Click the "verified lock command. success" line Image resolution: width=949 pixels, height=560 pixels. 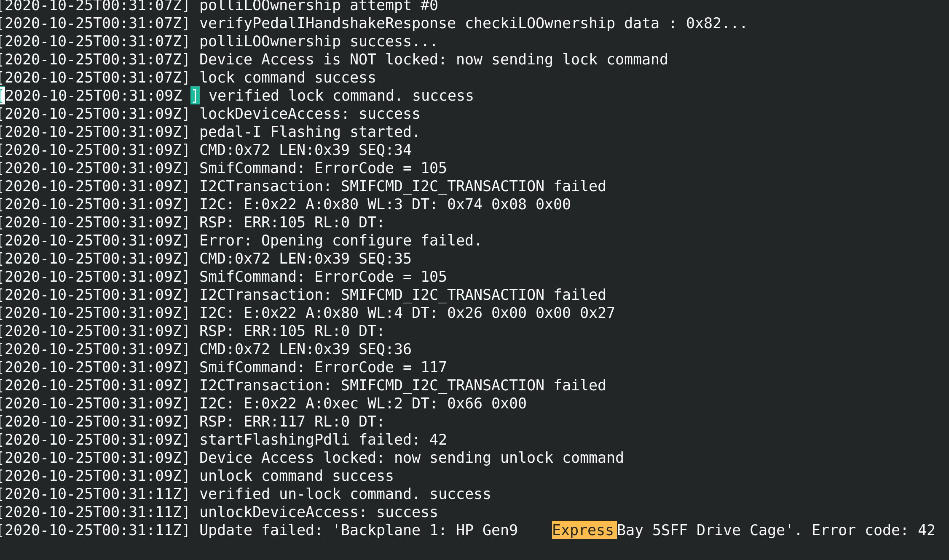(x=341, y=96)
